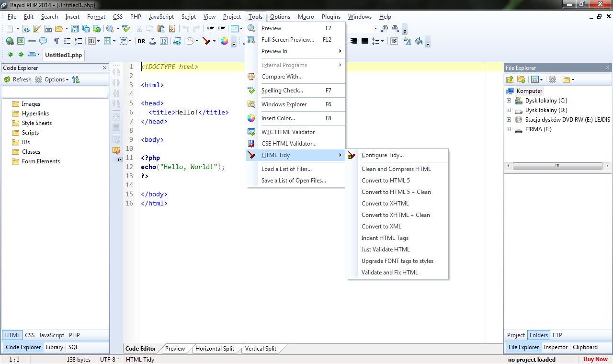This screenshot has height=364, width=613.
Task: Click the find next binoculars icon
Action: (396, 29)
